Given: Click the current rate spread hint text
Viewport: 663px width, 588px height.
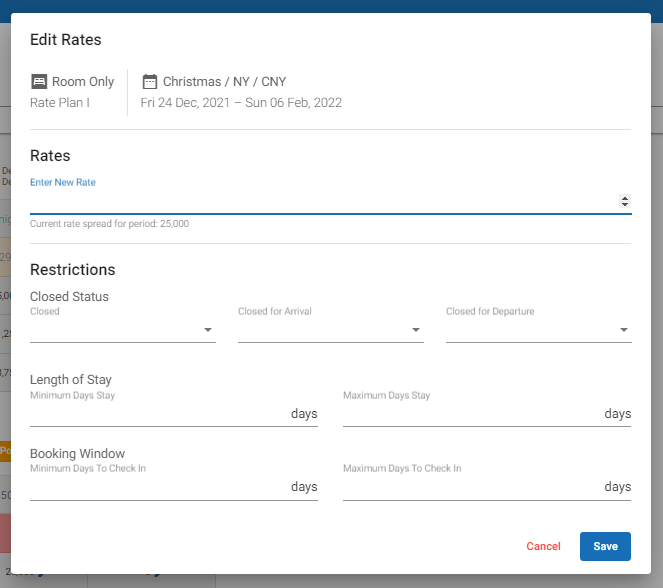Looking at the screenshot, I should [x=109, y=224].
